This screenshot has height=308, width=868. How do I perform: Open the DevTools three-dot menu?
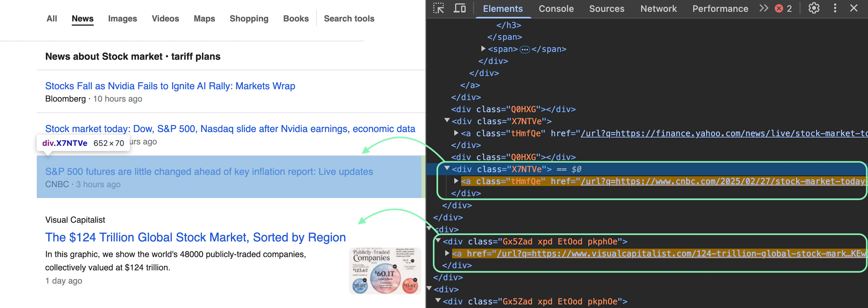point(835,8)
